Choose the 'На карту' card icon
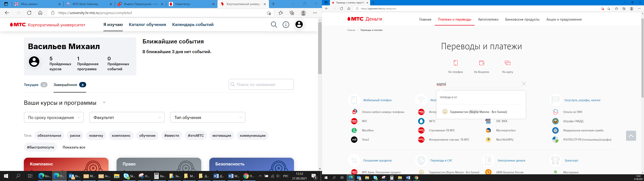644x181 pixels. coord(507,63)
